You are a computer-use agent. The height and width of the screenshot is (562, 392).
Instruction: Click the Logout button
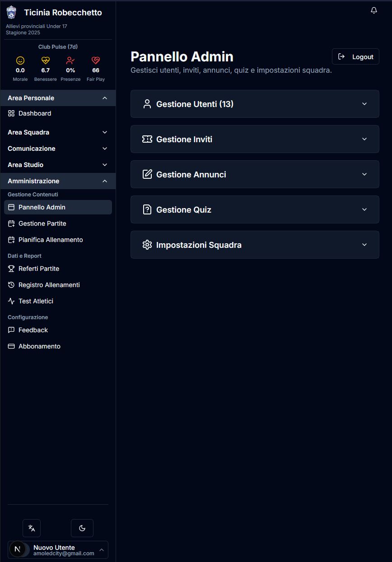coord(355,56)
